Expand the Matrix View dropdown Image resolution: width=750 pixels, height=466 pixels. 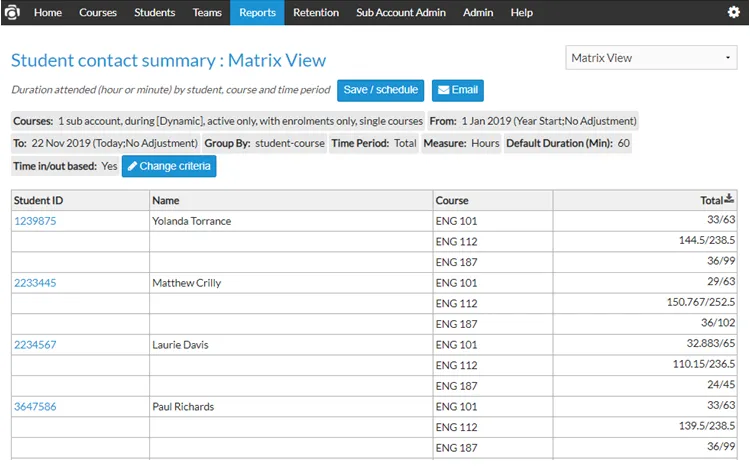tap(651, 58)
